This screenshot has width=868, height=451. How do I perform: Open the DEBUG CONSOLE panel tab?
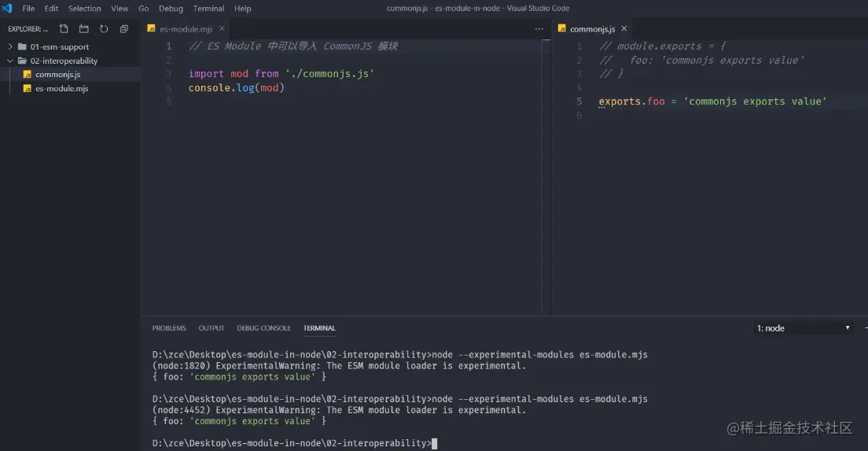click(x=263, y=328)
